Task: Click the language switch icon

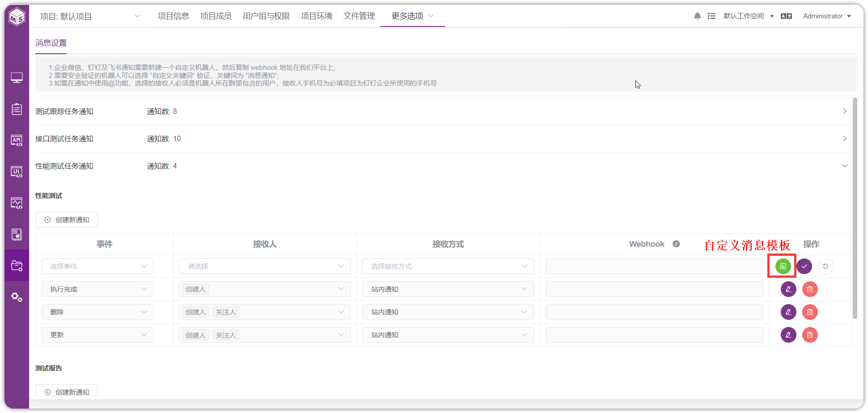Action: [786, 16]
